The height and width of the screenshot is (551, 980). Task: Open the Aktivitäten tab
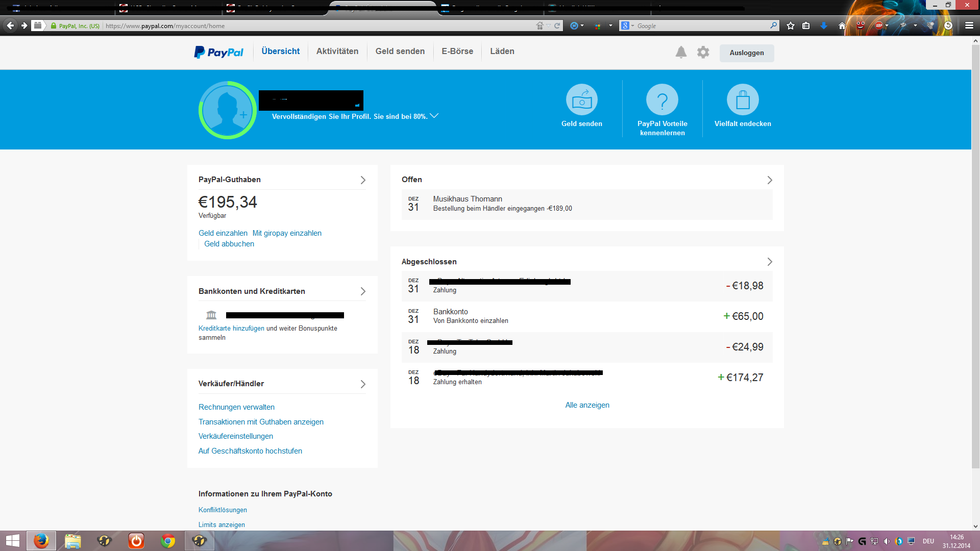[337, 51]
